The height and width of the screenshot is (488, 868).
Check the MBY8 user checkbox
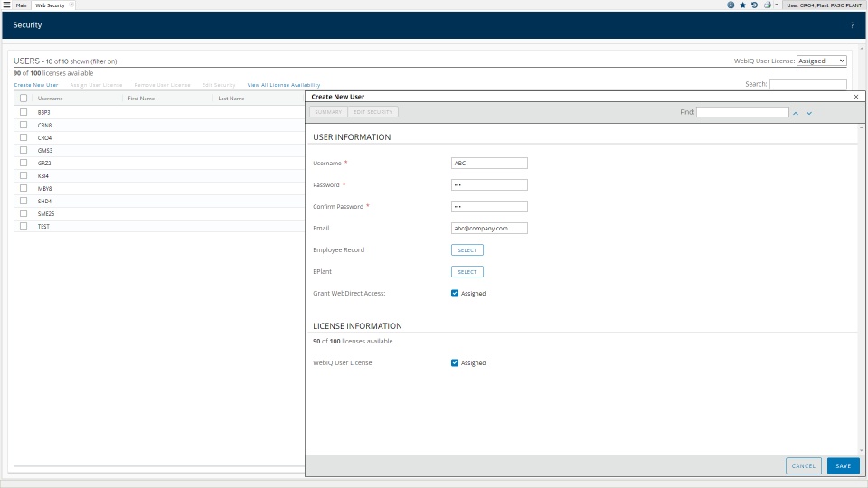click(24, 188)
